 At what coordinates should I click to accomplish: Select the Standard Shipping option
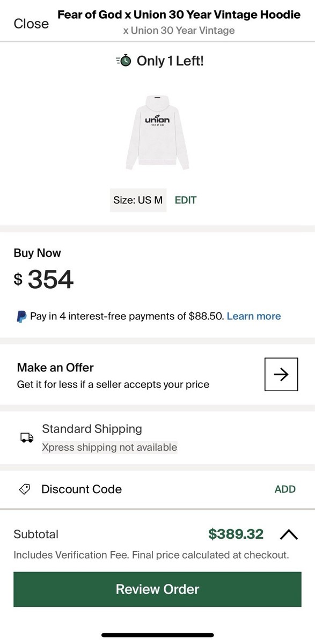click(92, 429)
